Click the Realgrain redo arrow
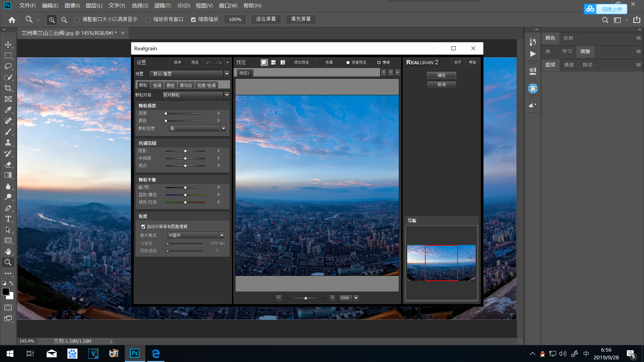 pyautogui.click(x=219, y=62)
